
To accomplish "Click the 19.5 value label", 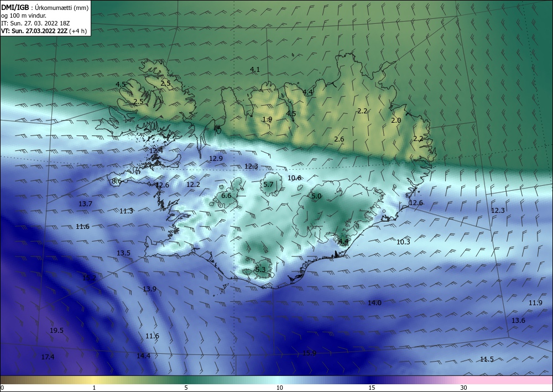I will point(56,330).
